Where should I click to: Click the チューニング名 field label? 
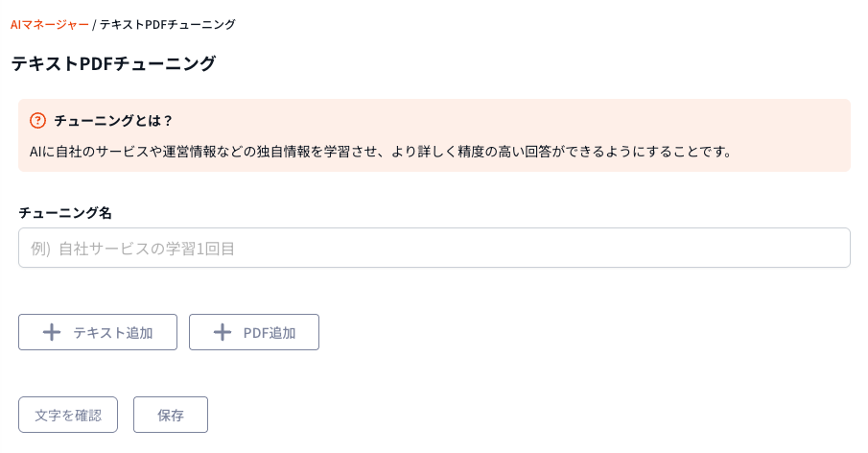pos(65,212)
